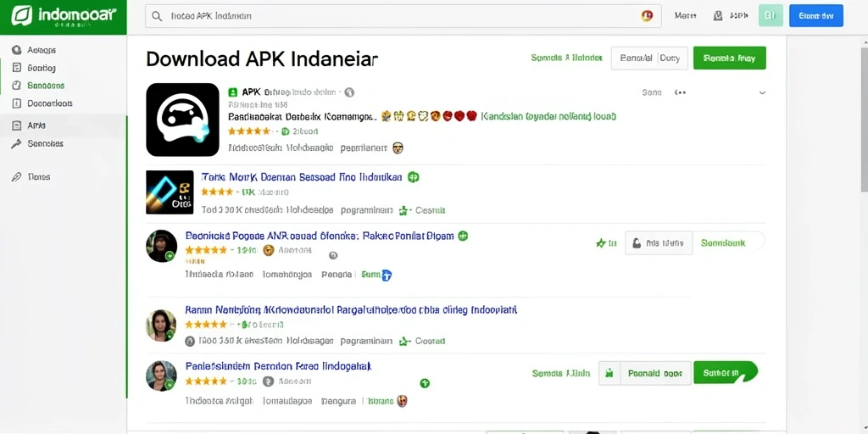Open the two-dot more menu beside Sano
The image size is (868, 434).
coord(681,92)
